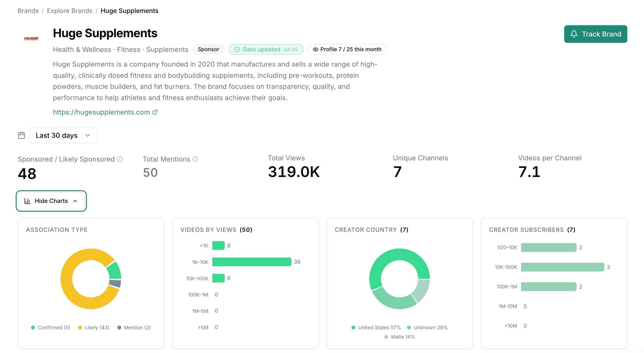Click the Data updated Jul 20 badge
Image resolution: width=644 pixels, height=353 pixels.
[x=266, y=49]
